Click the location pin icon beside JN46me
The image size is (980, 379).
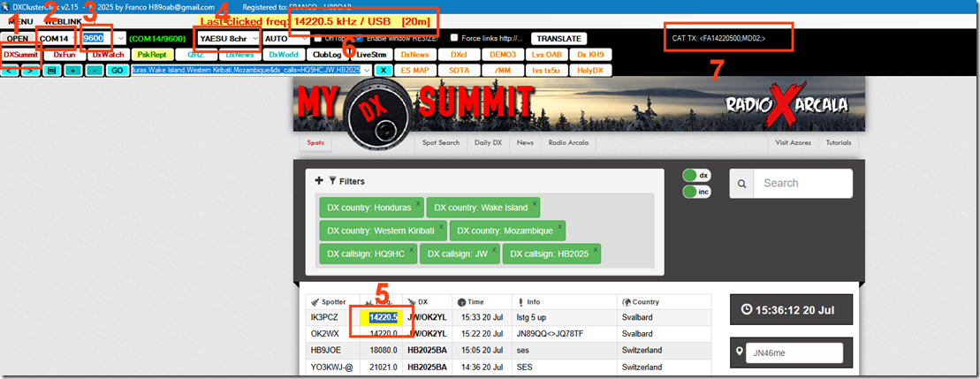[738, 352]
